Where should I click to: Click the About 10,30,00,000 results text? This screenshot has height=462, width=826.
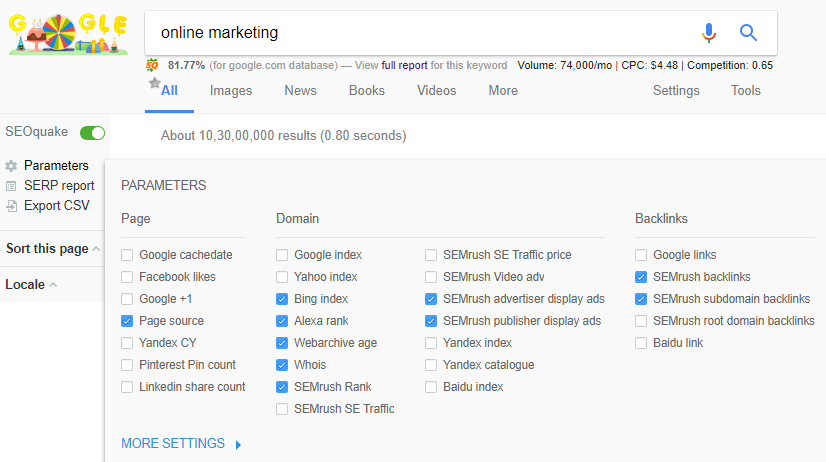point(283,136)
